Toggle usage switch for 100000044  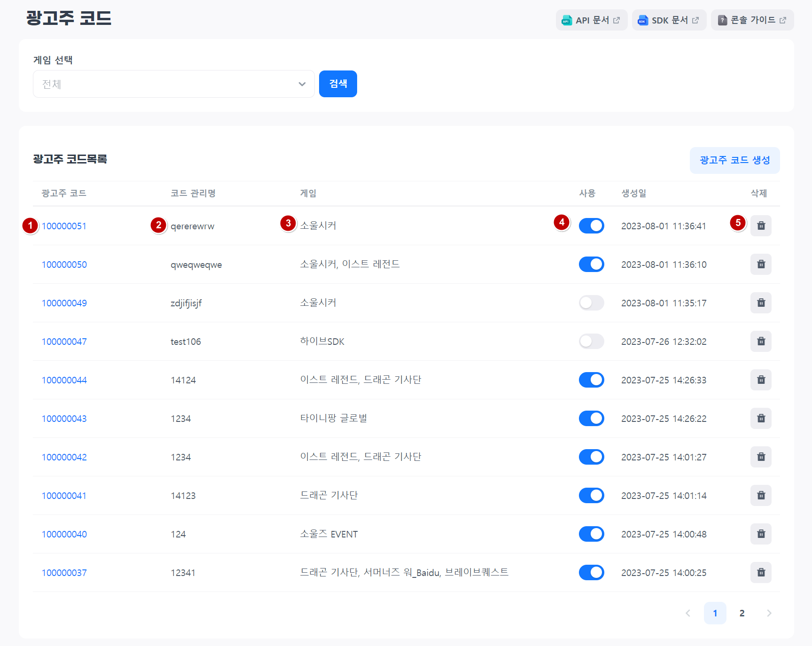(591, 380)
